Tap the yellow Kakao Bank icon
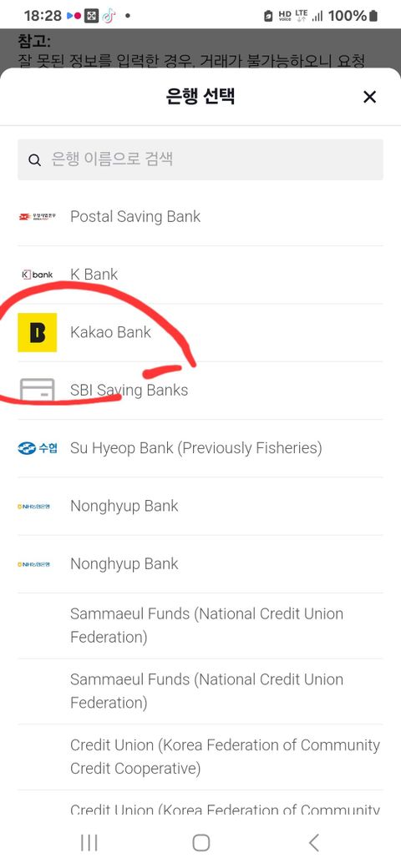The width and height of the screenshot is (401, 868). [x=37, y=332]
